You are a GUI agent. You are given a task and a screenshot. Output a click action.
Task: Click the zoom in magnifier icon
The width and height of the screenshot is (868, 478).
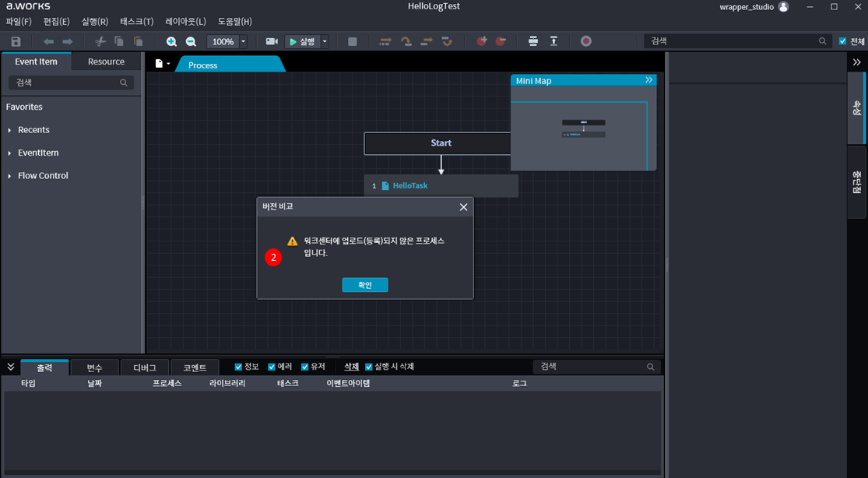click(171, 41)
